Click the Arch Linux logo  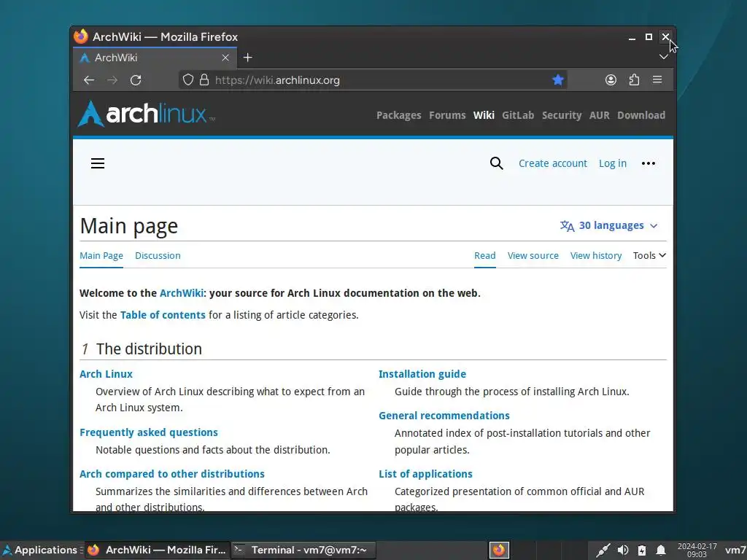pos(146,114)
